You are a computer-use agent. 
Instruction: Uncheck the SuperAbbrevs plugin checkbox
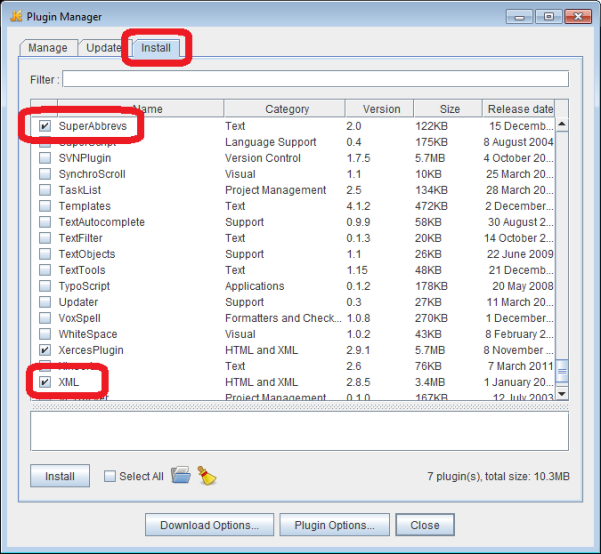tap(45, 126)
